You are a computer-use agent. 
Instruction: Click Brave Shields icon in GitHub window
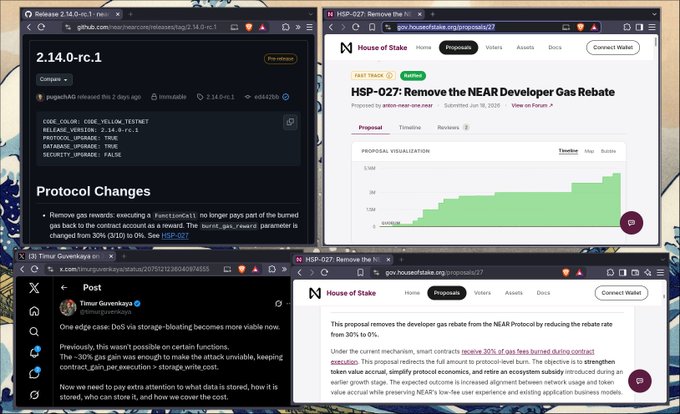(x=249, y=27)
